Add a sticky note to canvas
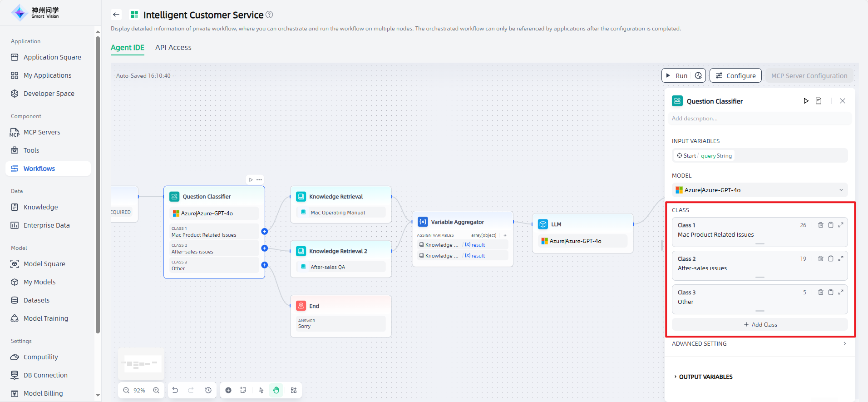Viewport: 868px width, 402px height. tap(243, 390)
